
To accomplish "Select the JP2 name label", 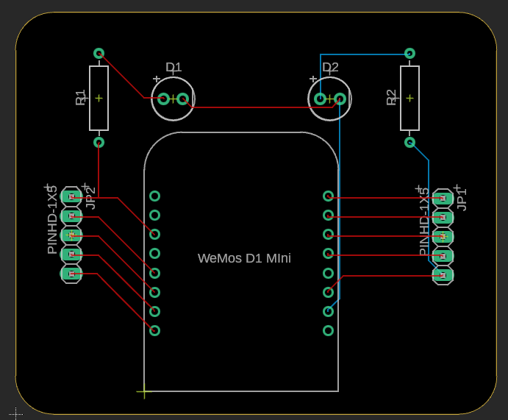I will coord(90,198).
